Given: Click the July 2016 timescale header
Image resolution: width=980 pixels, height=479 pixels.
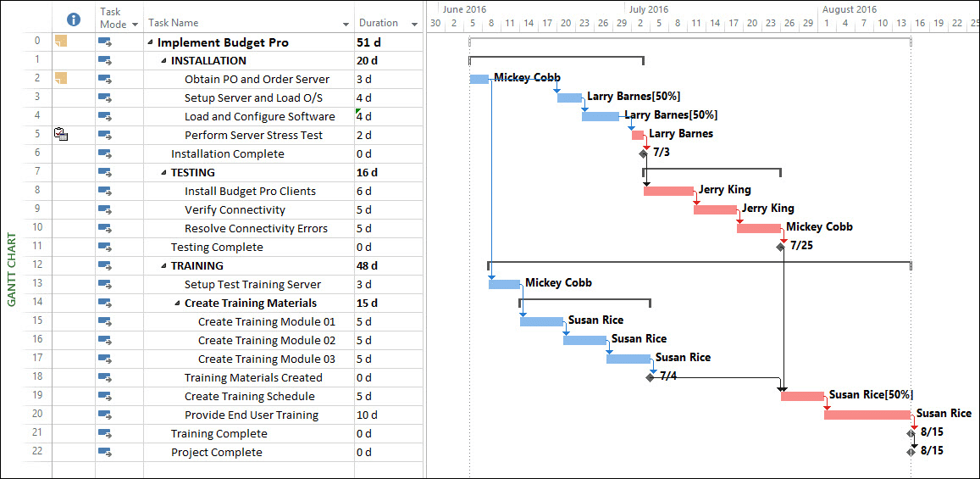Looking at the screenshot, I should pos(649,9).
